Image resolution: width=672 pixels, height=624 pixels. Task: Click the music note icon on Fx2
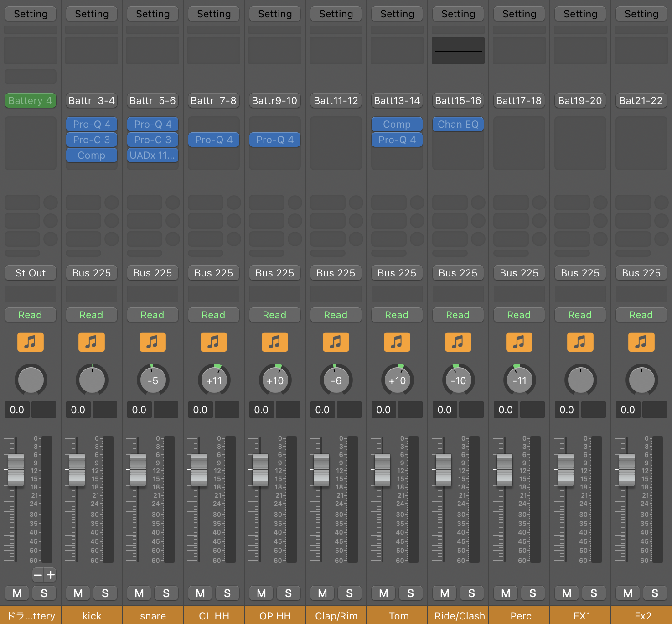(x=641, y=342)
